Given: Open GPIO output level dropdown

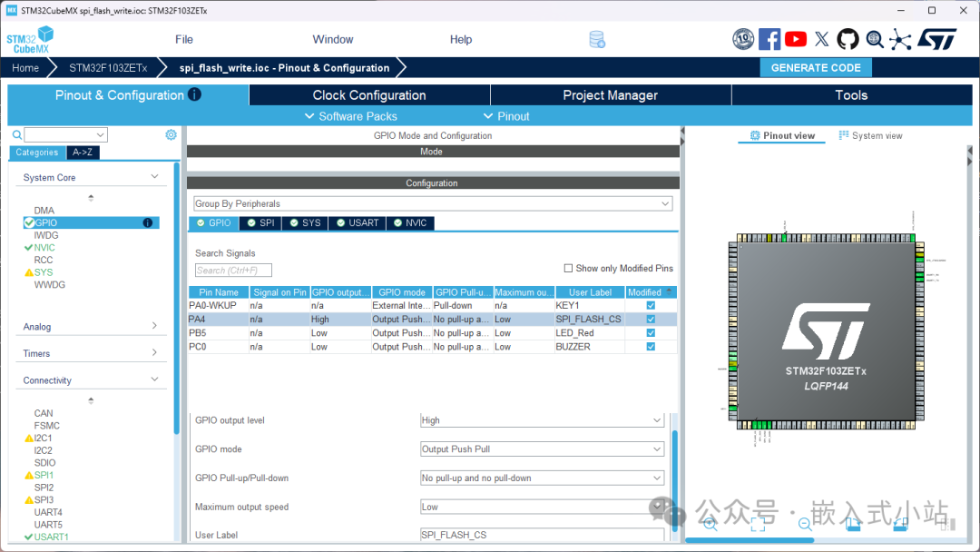Looking at the screenshot, I should click(x=541, y=420).
